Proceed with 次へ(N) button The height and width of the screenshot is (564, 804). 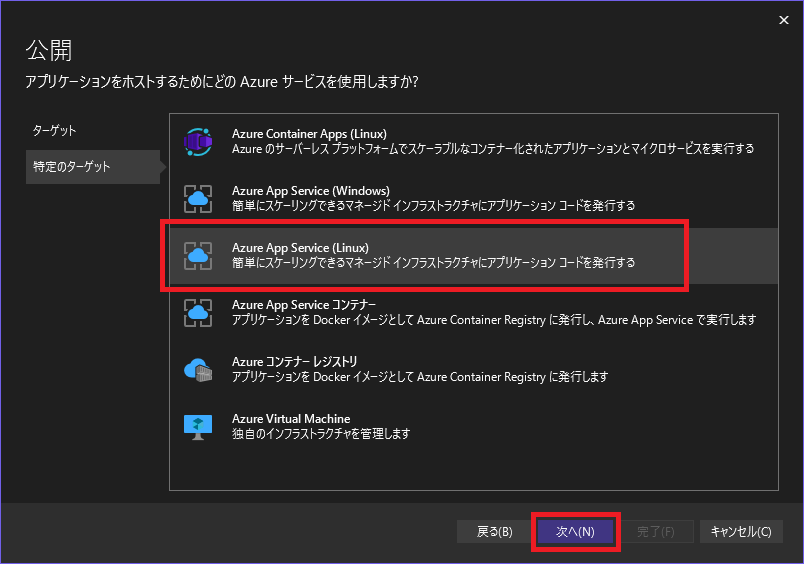(x=575, y=532)
